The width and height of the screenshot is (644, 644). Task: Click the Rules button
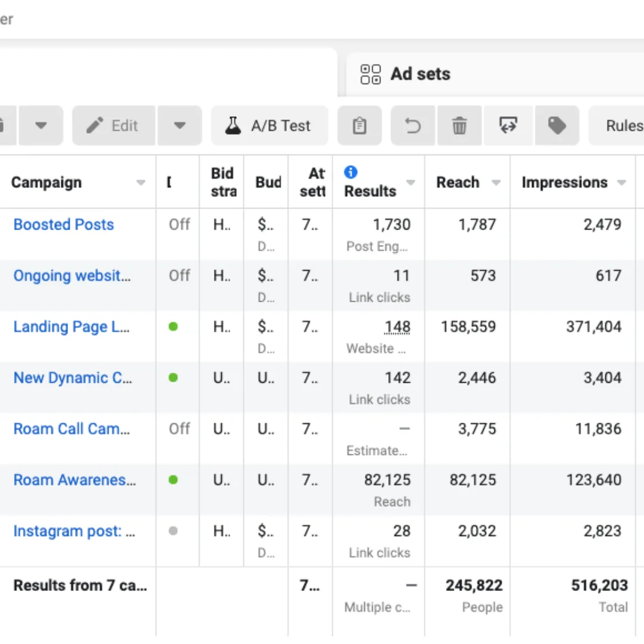pyautogui.click(x=624, y=125)
